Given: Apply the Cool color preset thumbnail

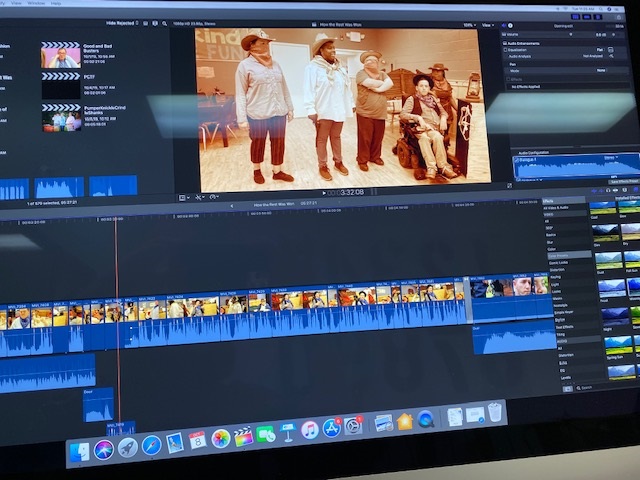Looking at the screenshot, I should tap(602, 208).
